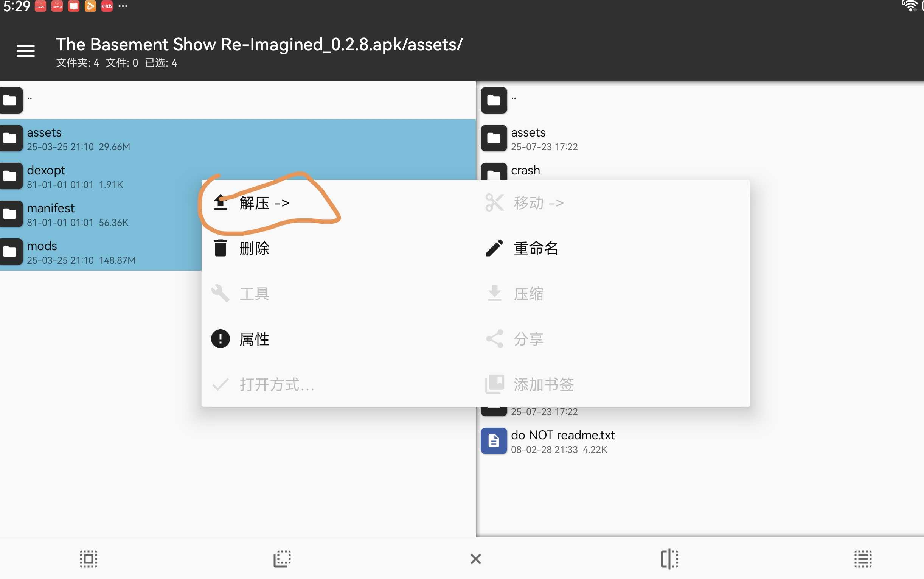This screenshot has height=579, width=924.
Task: Click folder icon beside manifest
Action: (11, 214)
